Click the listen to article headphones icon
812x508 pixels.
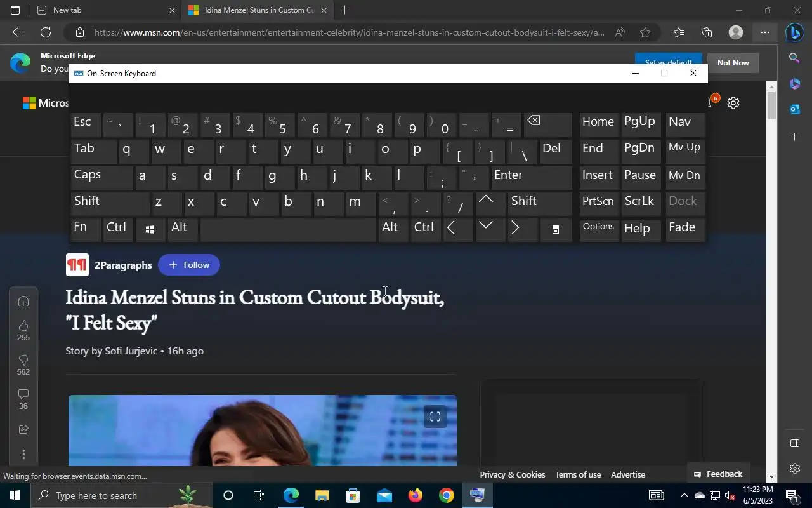pos(23,301)
